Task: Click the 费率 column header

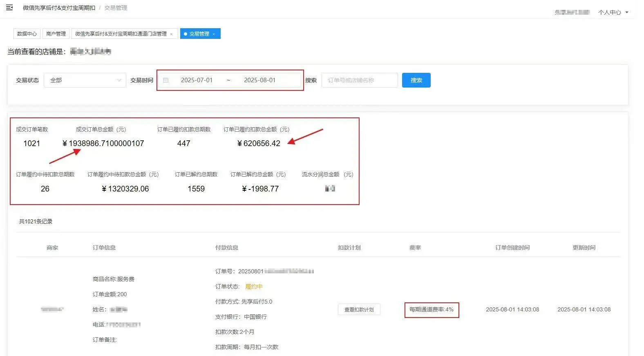Action: pos(415,248)
